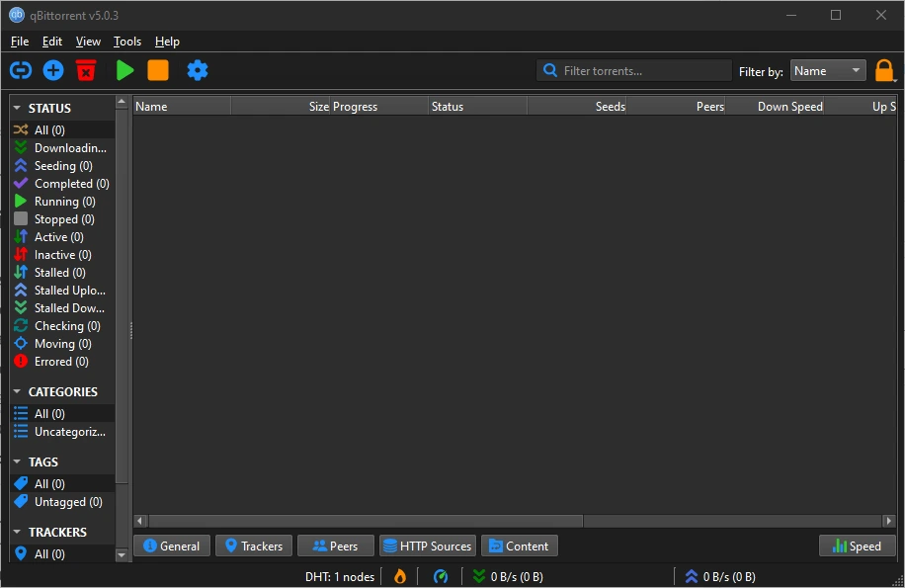Collapse the TAGS section
The height and width of the screenshot is (588, 905).
pyautogui.click(x=17, y=462)
